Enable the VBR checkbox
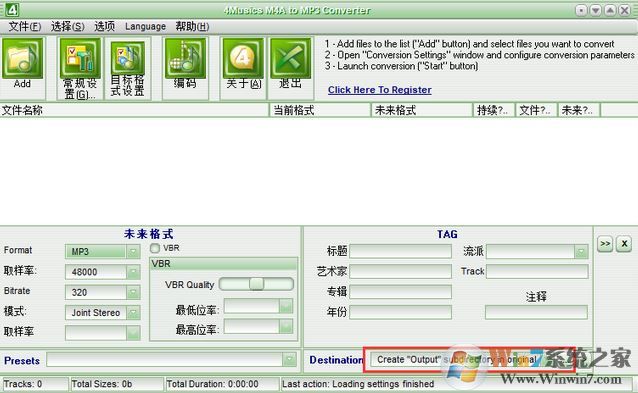The height and width of the screenshot is (393, 638). [155, 248]
